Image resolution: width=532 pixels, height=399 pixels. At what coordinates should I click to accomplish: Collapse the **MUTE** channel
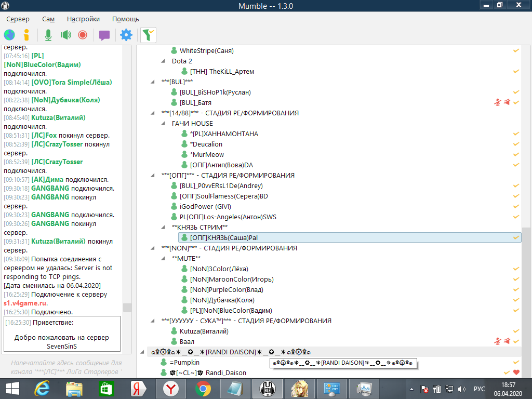(163, 259)
